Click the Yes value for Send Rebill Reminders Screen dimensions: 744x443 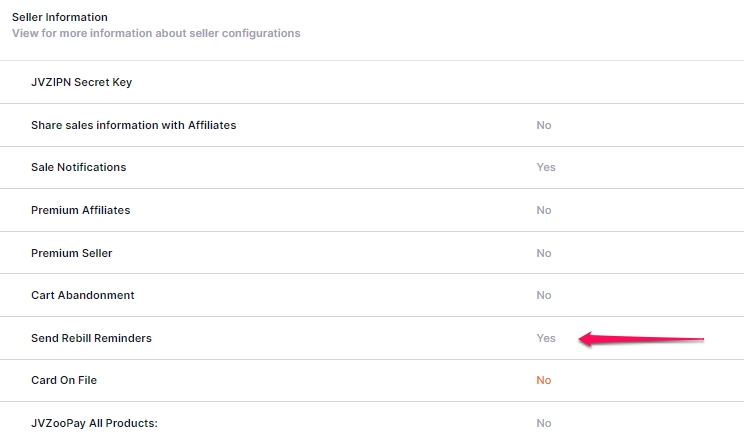546,338
